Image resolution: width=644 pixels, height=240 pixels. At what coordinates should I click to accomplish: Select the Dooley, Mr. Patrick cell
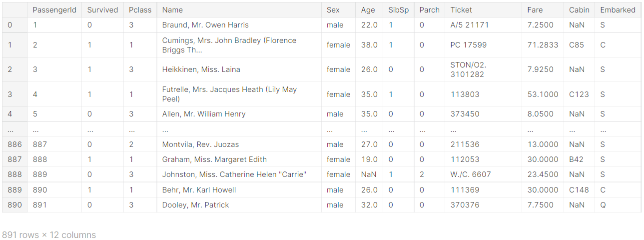195,205
